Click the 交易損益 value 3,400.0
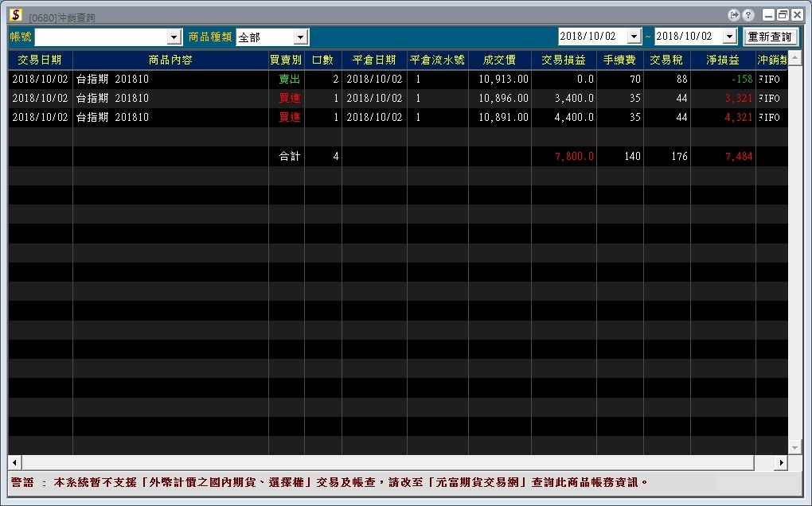The height and width of the screenshot is (506, 812). (574, 99)
